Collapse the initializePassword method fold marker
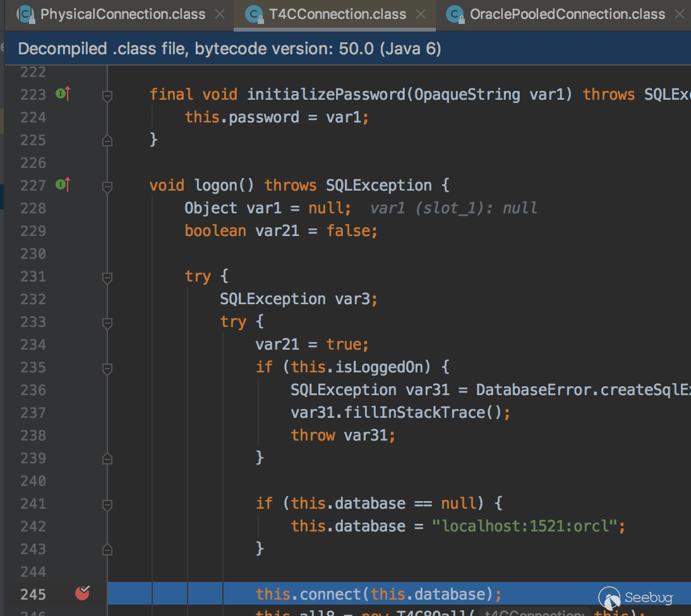The image size is (691, 616). pos(107,95)
